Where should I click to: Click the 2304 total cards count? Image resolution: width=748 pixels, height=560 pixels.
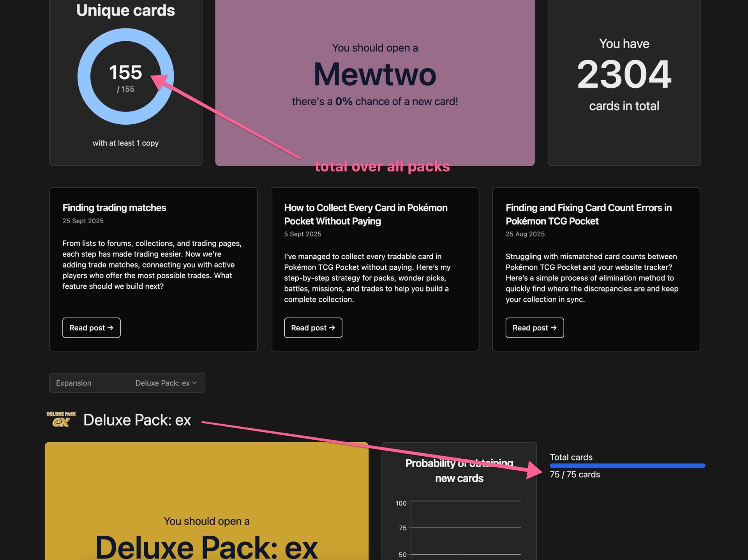pos(624,74)
